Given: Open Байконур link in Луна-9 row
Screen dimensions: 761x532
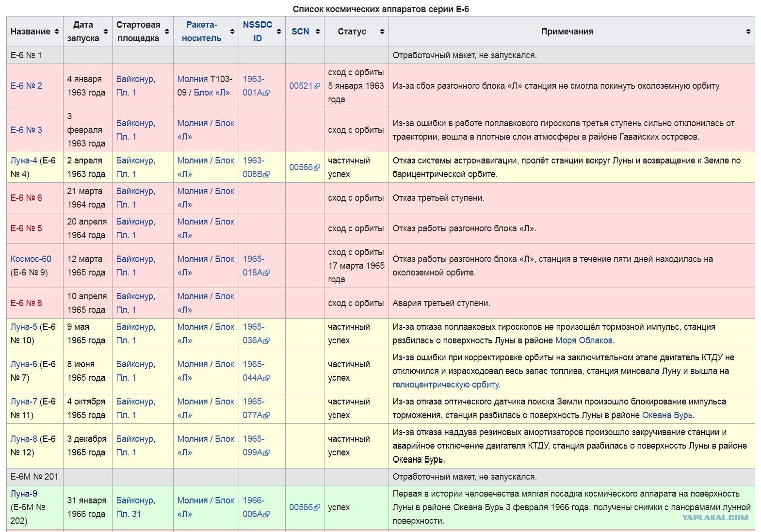Looking at the screenshot, I should point(135,500).
